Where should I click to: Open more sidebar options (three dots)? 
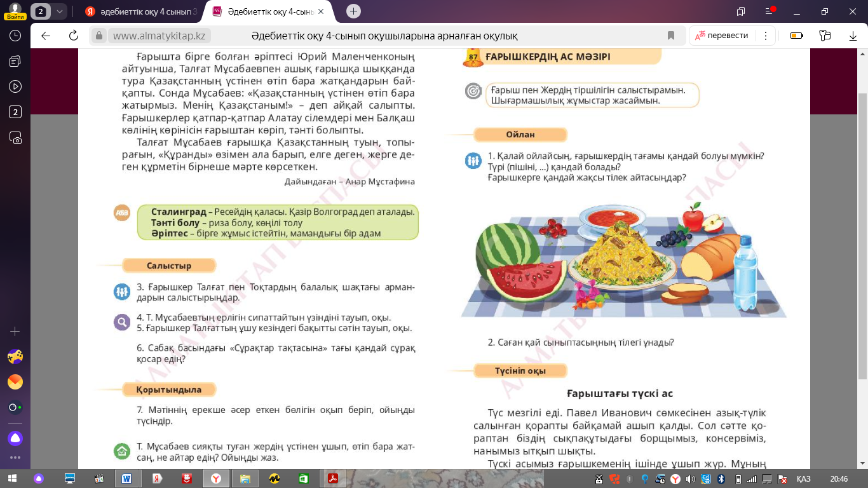15,457
